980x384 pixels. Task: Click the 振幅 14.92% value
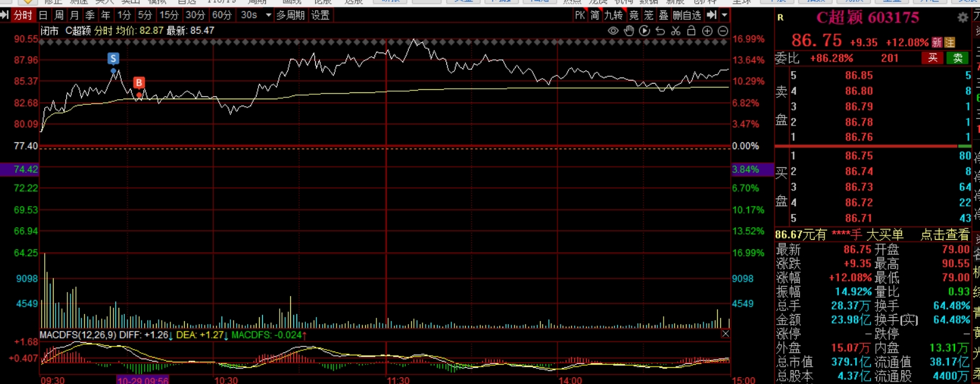point(853,292)
